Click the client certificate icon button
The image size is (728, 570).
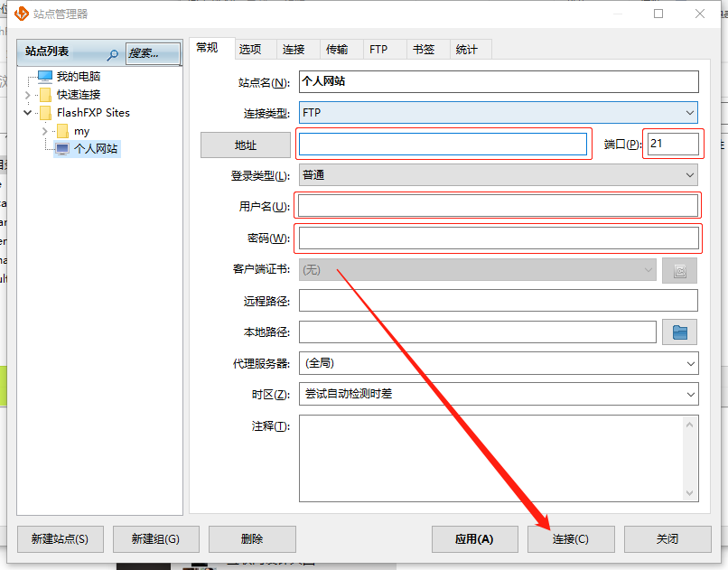tap(679, 270)
